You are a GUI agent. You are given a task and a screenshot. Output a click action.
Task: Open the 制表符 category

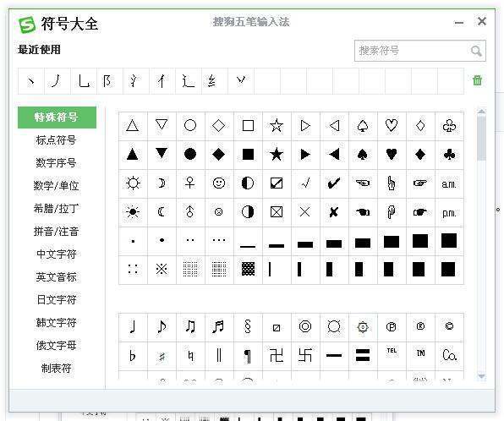coord(57,369)
